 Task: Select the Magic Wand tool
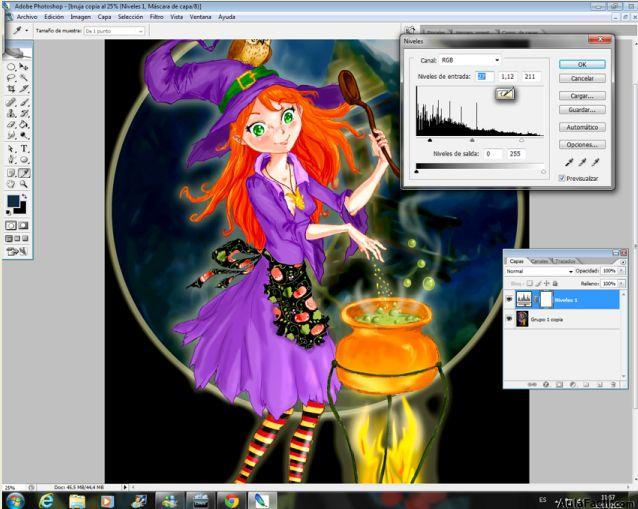[x=24, y=77]
